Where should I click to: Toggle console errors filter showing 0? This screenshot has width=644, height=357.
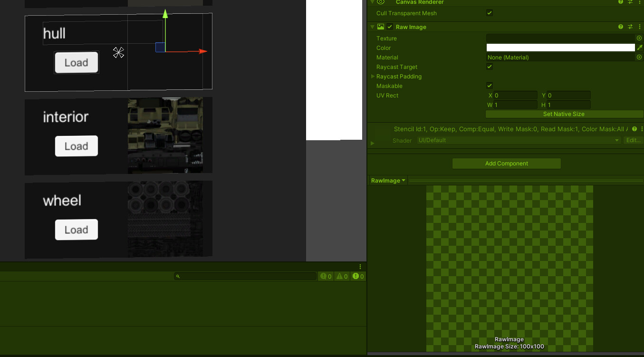[358, 276]
